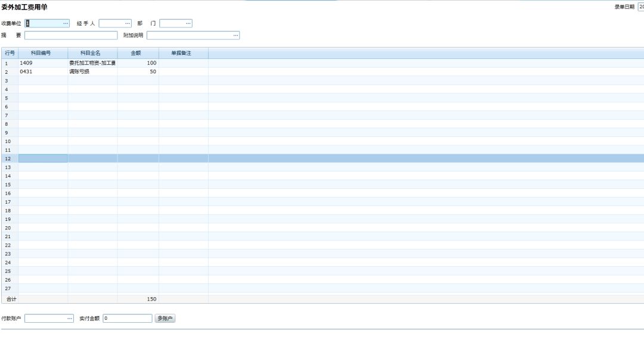This screenshot has width=644, height=340.
Task: Select row number 20 header
Action: 10,228
